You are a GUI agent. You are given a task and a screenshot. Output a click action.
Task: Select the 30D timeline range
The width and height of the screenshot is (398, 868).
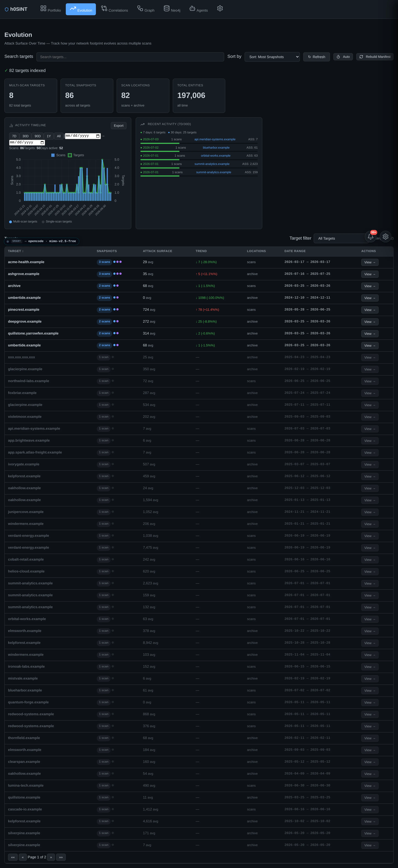point(26,136)
